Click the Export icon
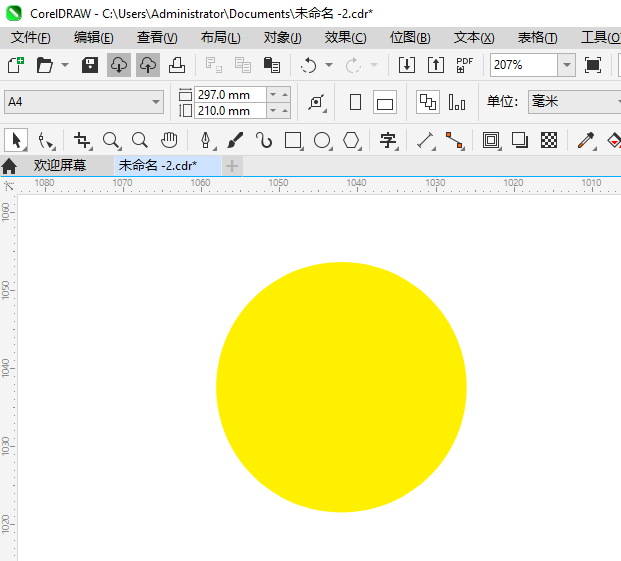The width and height of the screenshot is (621, 561). 436,65
